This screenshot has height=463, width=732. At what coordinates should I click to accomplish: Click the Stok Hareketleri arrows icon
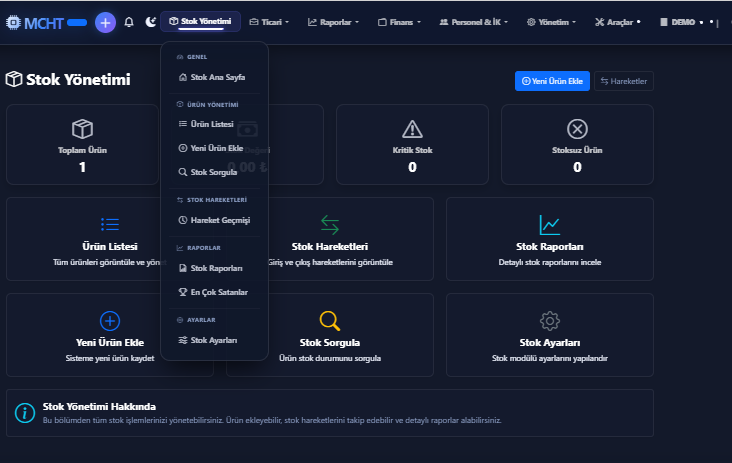[330, 224]
